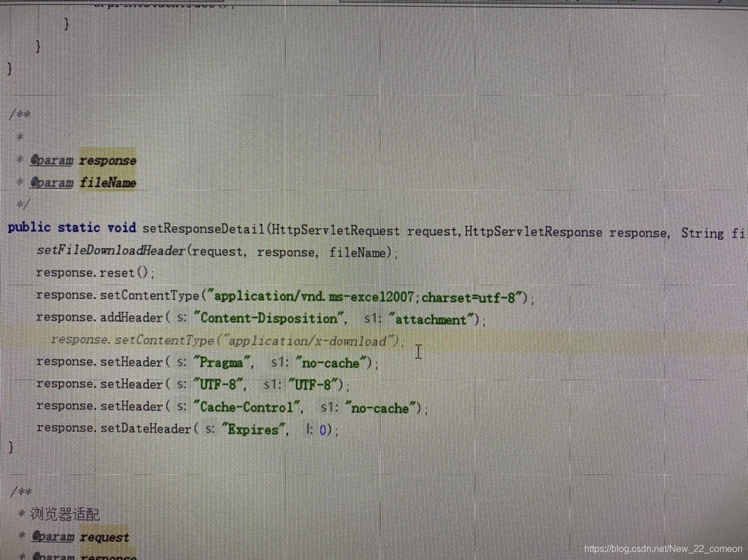Click the "Pragma" header string

click(x=221, y=362)
